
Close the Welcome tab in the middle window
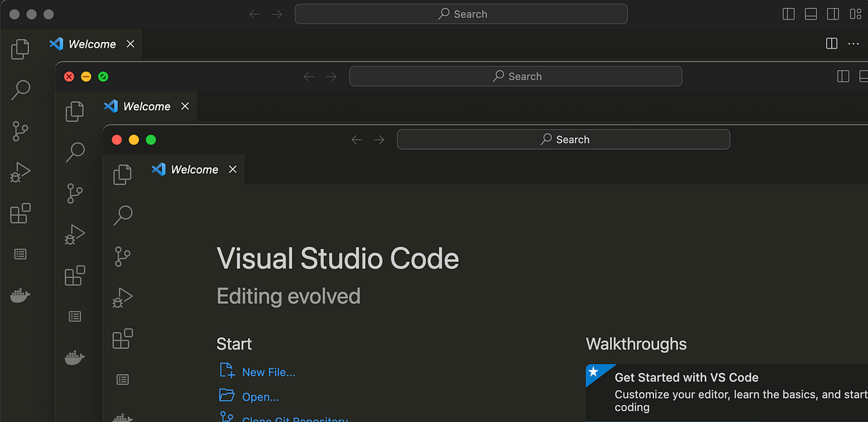(x=184, y=106)
